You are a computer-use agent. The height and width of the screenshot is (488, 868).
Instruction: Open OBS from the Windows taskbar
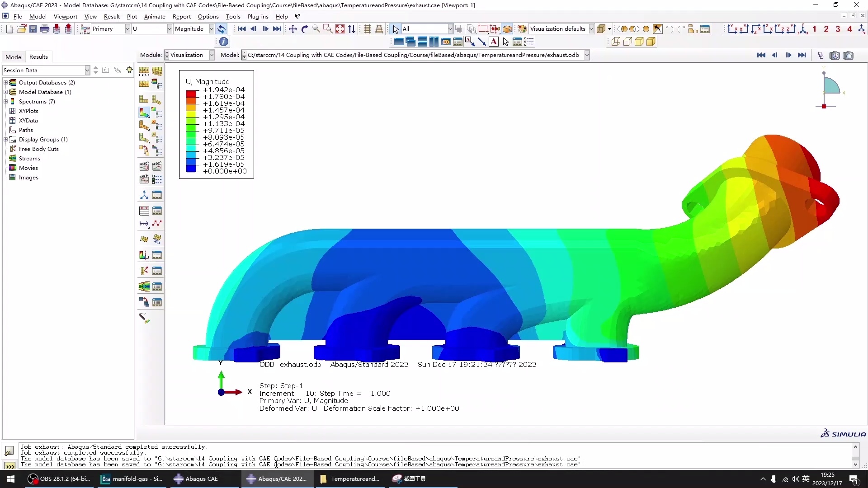coord(59,479)
